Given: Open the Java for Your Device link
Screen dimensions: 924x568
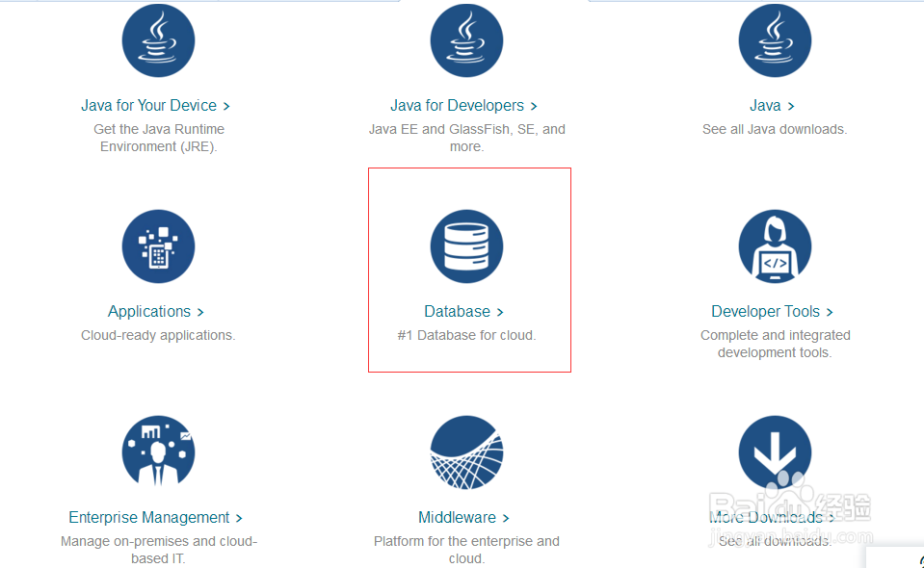Looking at the screenshot, I should [x=155, y=105].
